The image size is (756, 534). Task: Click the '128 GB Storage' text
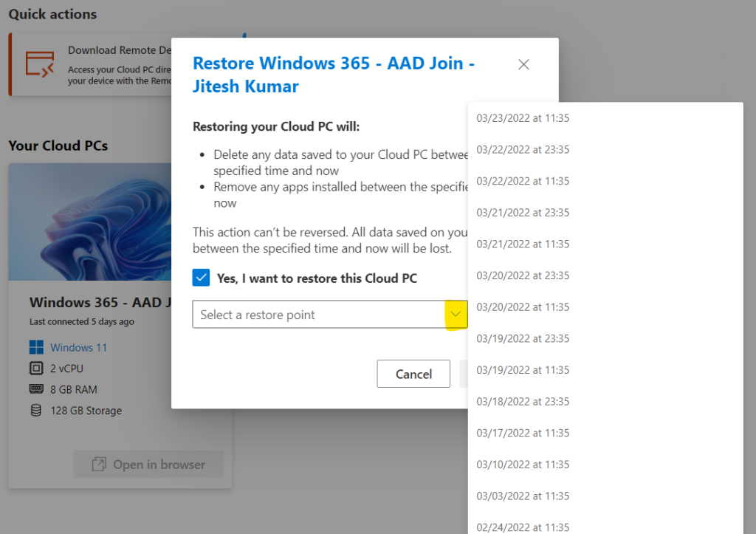[x=86, y=411]
